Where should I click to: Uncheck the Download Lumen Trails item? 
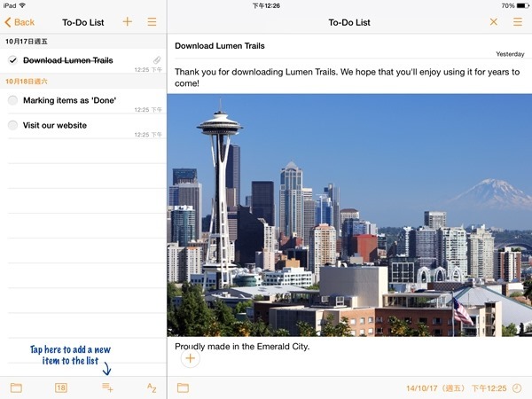tap(12, 60)
